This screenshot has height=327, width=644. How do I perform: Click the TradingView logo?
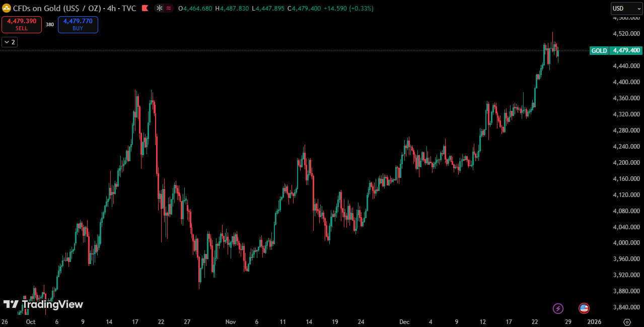click(x=43, y=304)
